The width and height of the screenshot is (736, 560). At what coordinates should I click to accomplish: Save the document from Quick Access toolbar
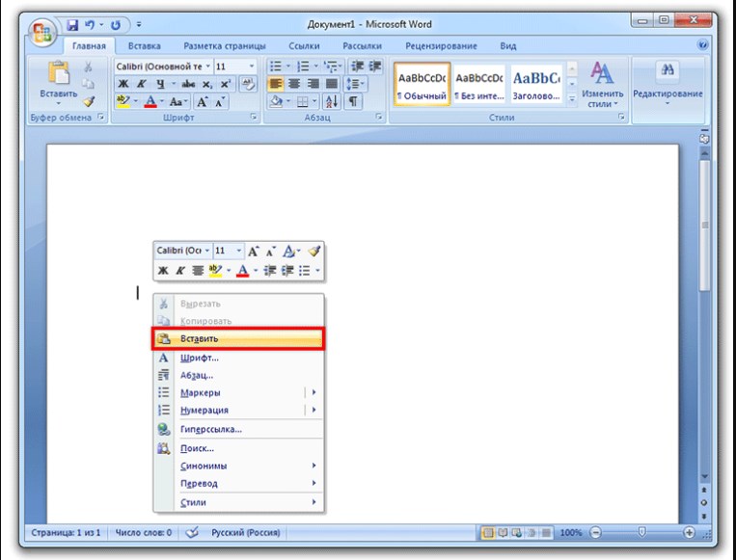[x=72, y=24]
